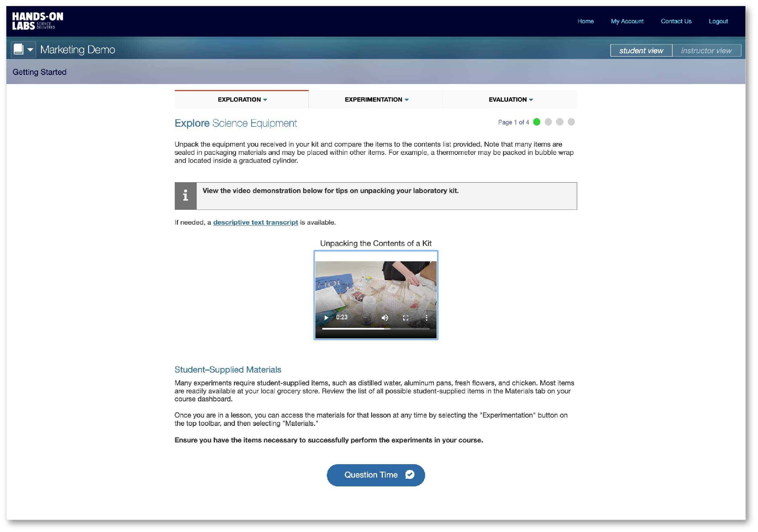Expand the Exploration dropdown tab
The image size is (758, 532).
242,99
